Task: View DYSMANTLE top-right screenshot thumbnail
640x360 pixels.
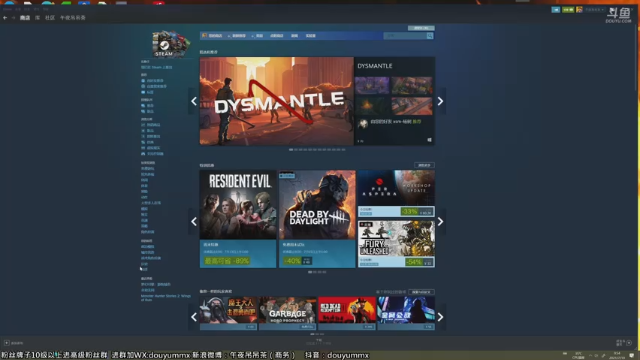Action: point(412,85)
